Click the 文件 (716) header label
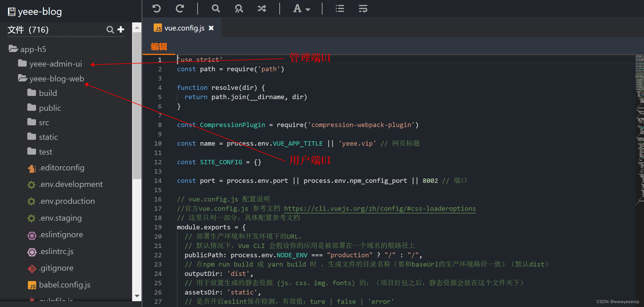The width and height of the screenshot is (644, 307). (28, 30)
